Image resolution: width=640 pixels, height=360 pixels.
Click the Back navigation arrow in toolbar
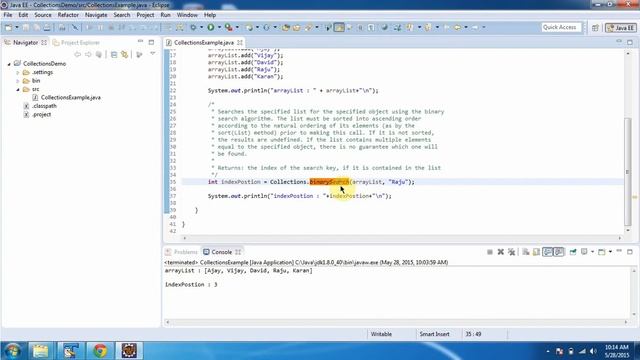(x=457, y=27)
